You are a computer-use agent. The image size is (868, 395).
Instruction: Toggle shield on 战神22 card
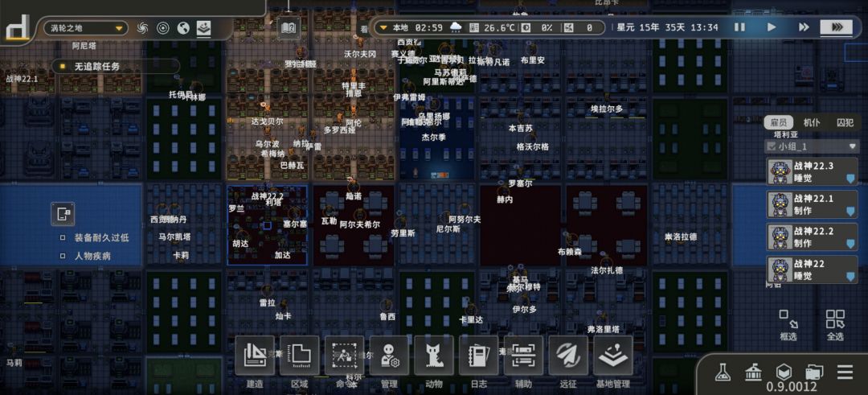point(850,276)
